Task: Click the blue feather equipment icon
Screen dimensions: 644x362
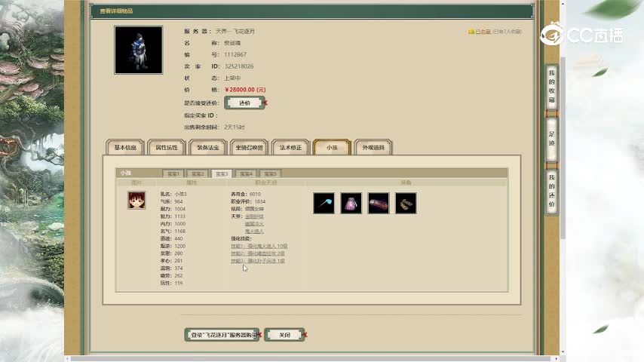Action: (x=324, y=203)
